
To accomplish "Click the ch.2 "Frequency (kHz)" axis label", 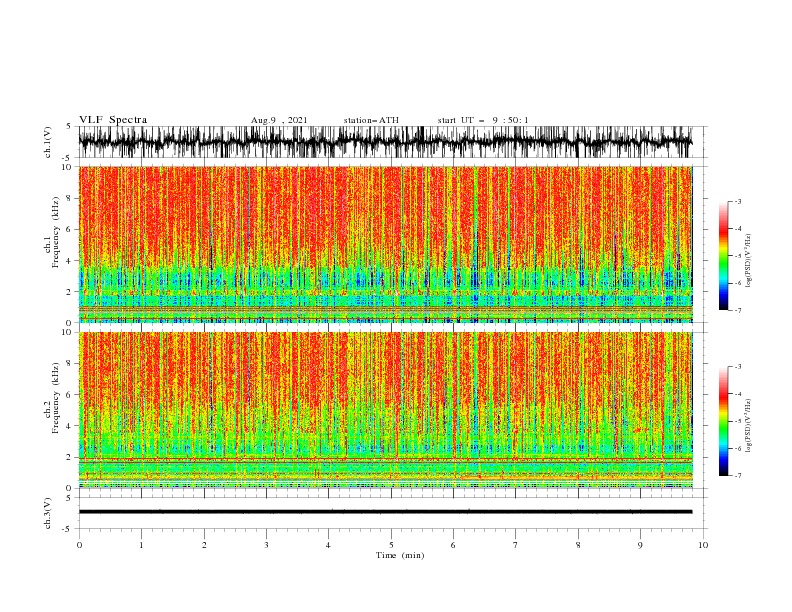I will point(56,397).
